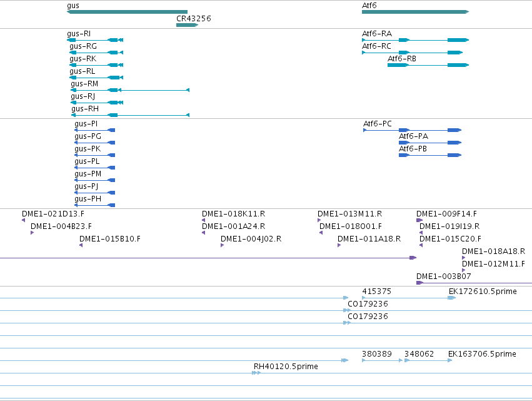The height and width of the screenshot is (401, 532).
Task: Select the EK163706.5prime feature
Action: pyautogui.click(x=450, y=360)
